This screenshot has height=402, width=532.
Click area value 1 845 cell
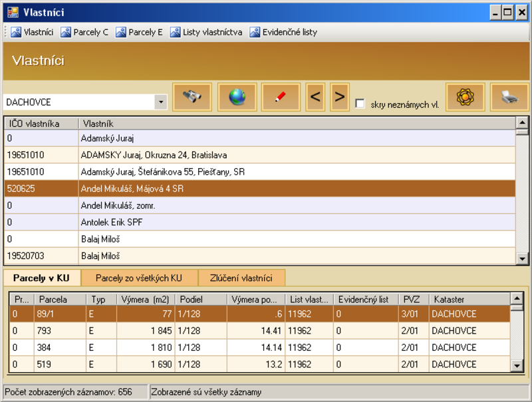pos(146,330)
